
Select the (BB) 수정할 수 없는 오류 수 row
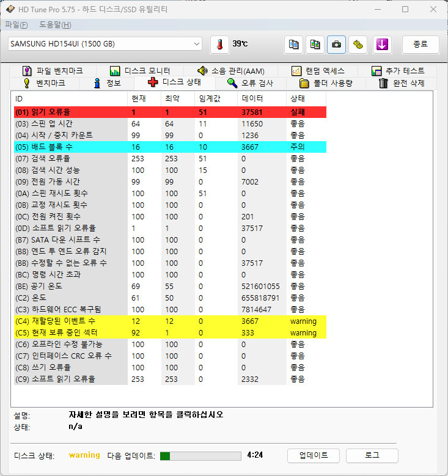coord(170,263)
